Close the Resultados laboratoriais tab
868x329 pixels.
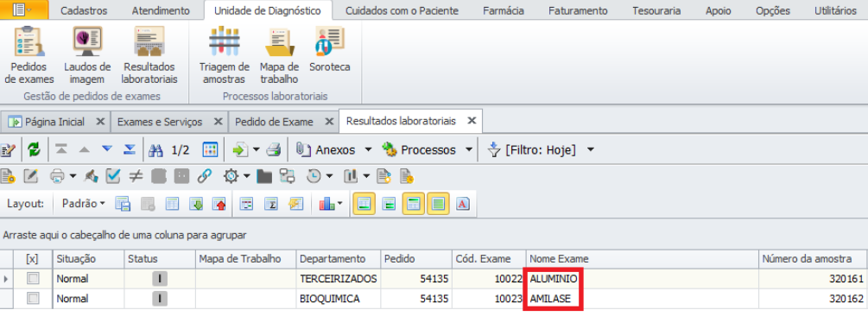coord(471,120)
